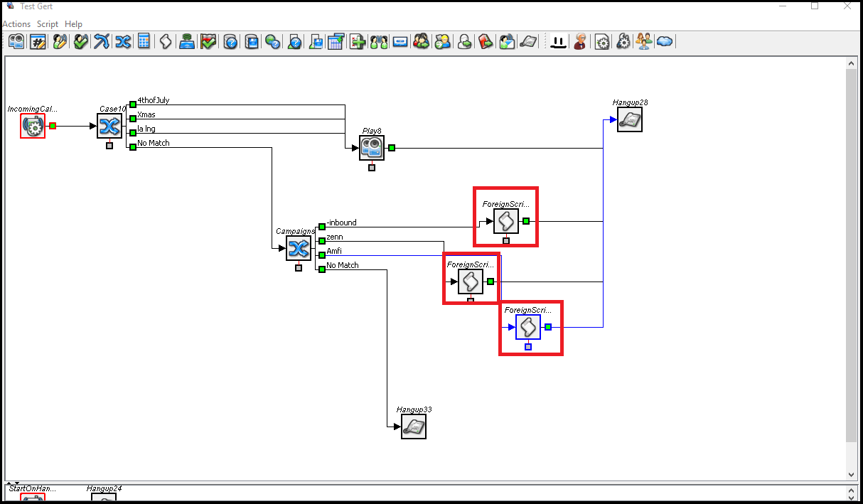Click the StartOnHan... label in lower panel
Viewport: 863px width, 504px height.
point(32,488)
